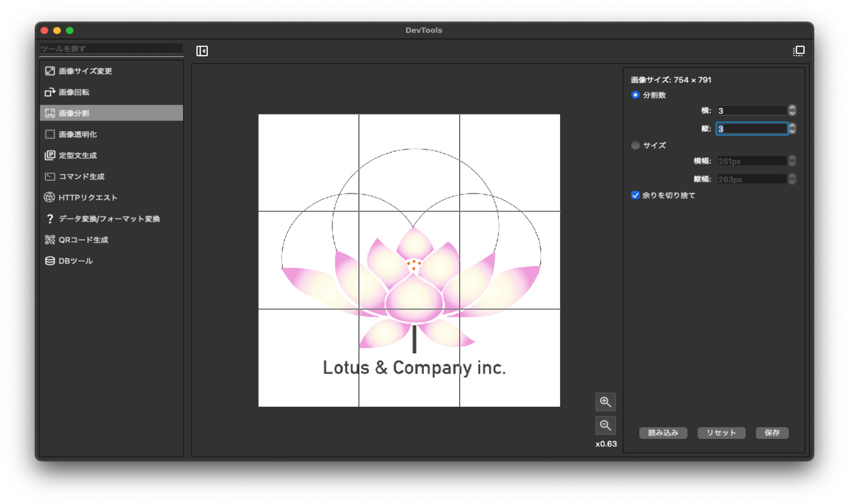Open the QRコード生成 QR code icon
Viewport: 849px width, 504px height.
[50, 240]
